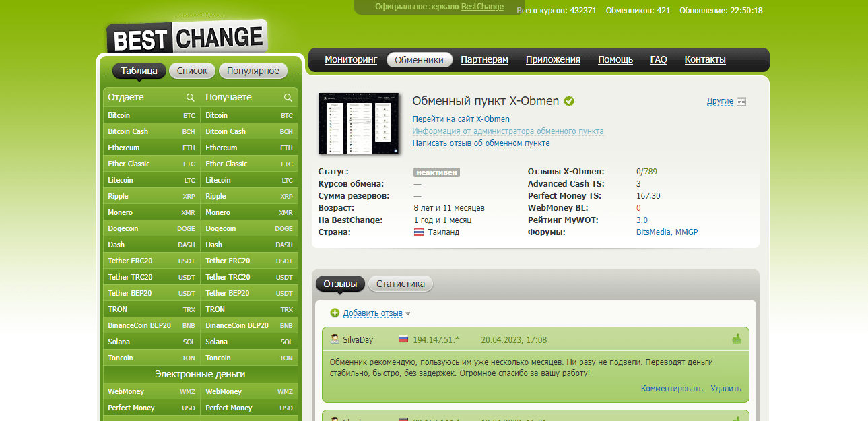Viewport: 868px width, 421px height.
Task: Expand the Добавить отзыв dropdown arrow
Action: (408, 314)
